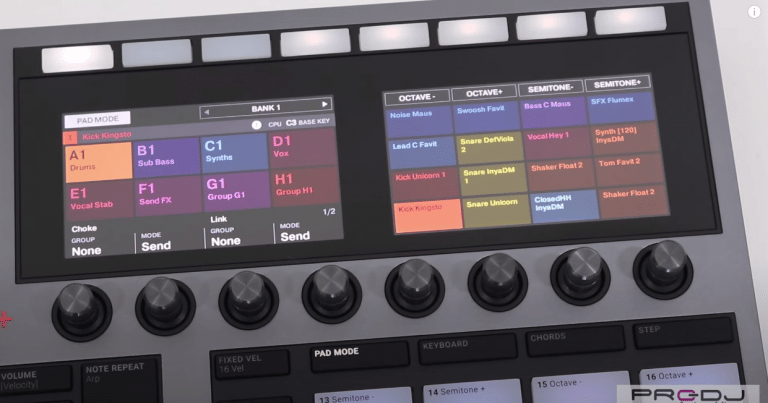Select the ClosedHH InyaDM pad

[x=565, y=206]
